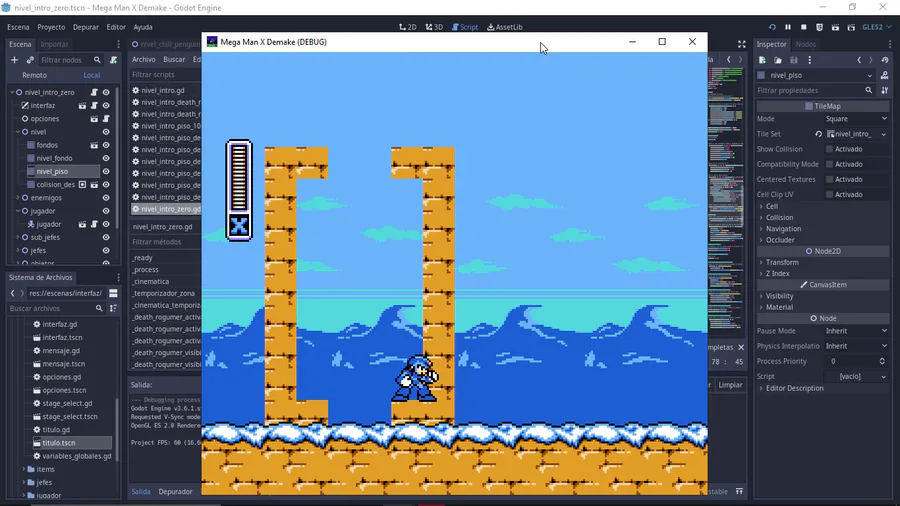Open the Proyecto menu

(51, 27)
